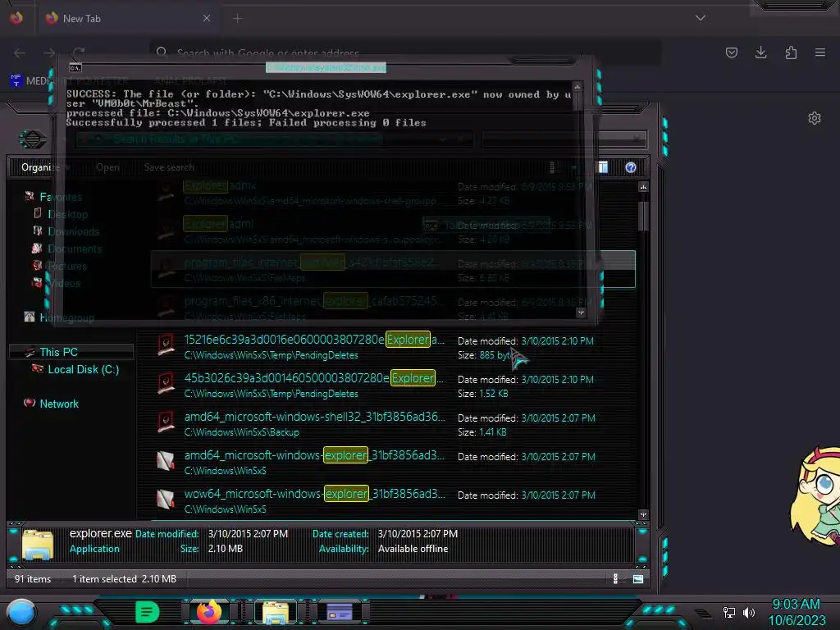Select amd64_microsoft-windows-shell32 result

pyautogui.click(x=393, y=424)
